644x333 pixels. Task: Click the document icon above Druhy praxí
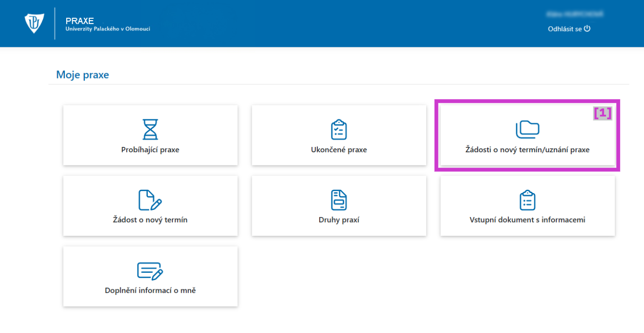[x=338, y=200]
